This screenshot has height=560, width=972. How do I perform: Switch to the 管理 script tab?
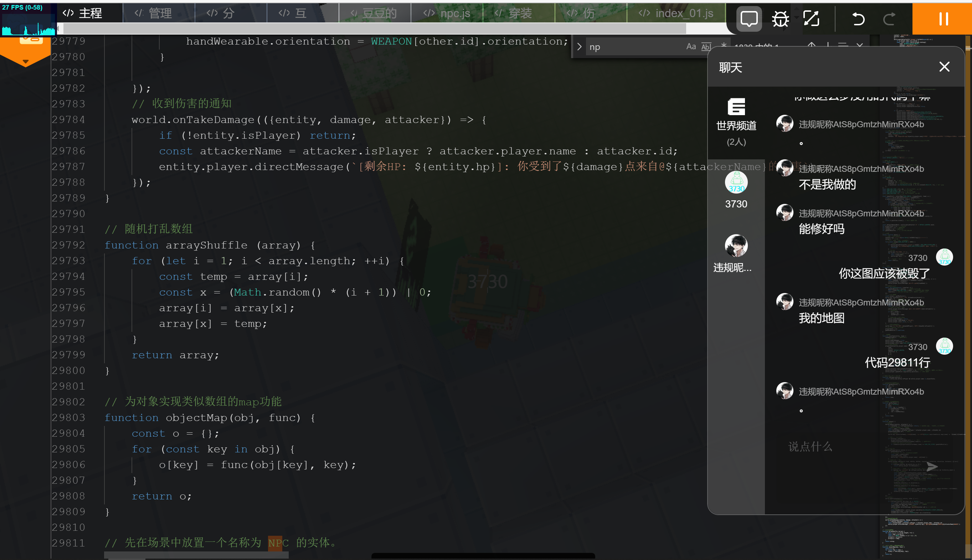click(x=159, y=14)
